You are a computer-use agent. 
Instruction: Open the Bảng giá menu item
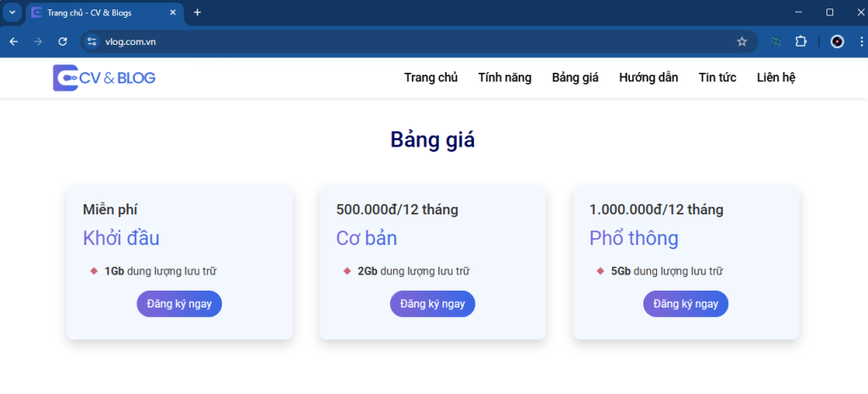pos(576,78)
